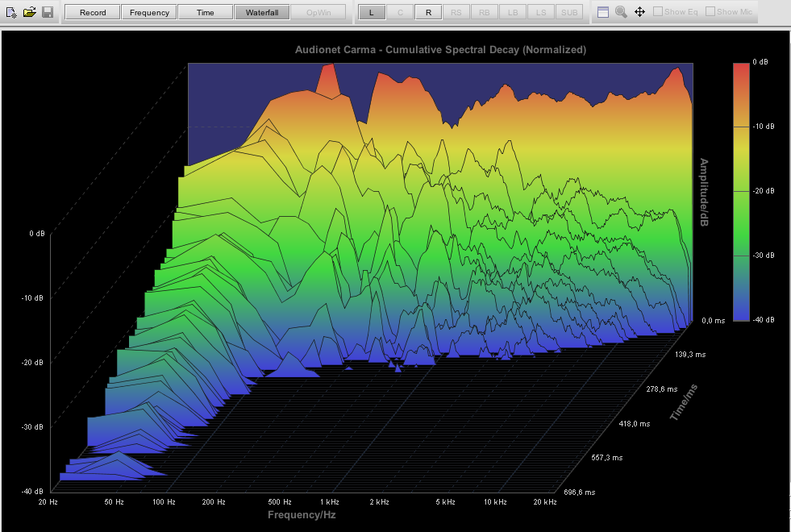791x532 pixels.
Task: Click the '0,0 ms' time label
Action: coord(714,321)
